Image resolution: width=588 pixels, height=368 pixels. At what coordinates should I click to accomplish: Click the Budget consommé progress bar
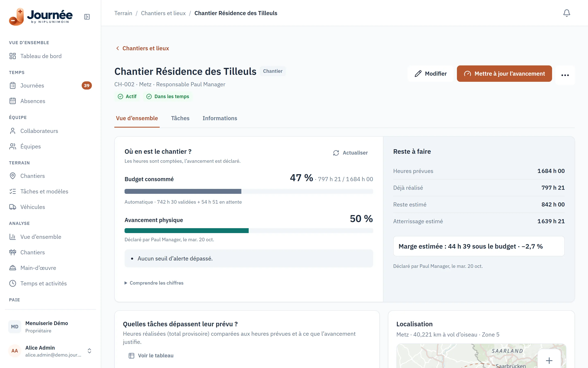pyautogui.click(x=248, y=191)
